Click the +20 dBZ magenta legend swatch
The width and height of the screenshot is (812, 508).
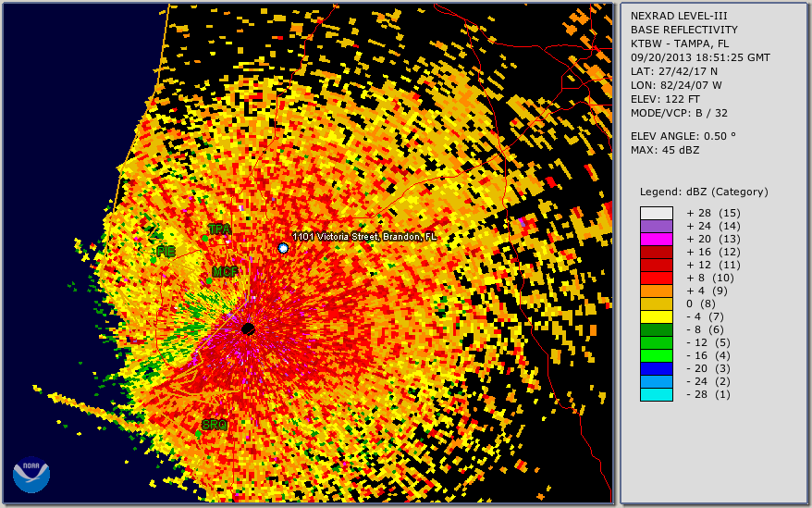pos(656,239)
